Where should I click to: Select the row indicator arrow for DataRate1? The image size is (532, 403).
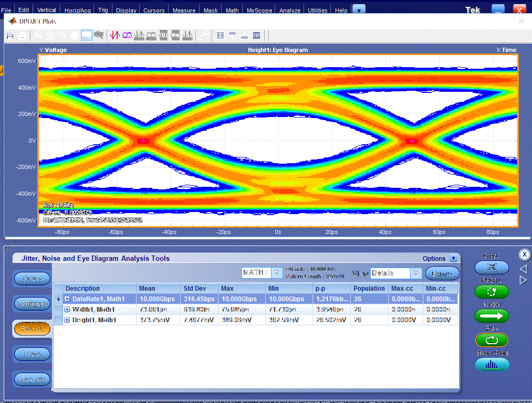coord(59,299)
